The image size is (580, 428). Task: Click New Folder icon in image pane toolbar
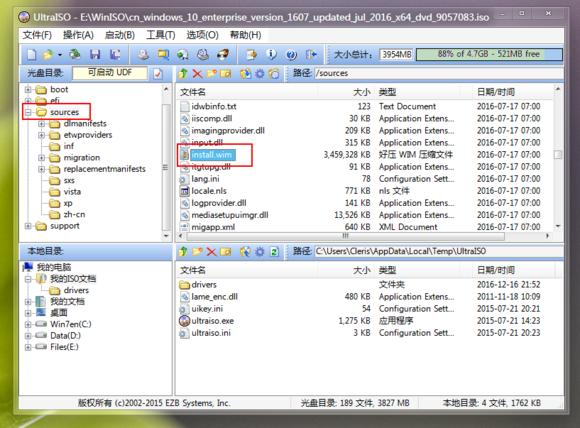[212, 74]
